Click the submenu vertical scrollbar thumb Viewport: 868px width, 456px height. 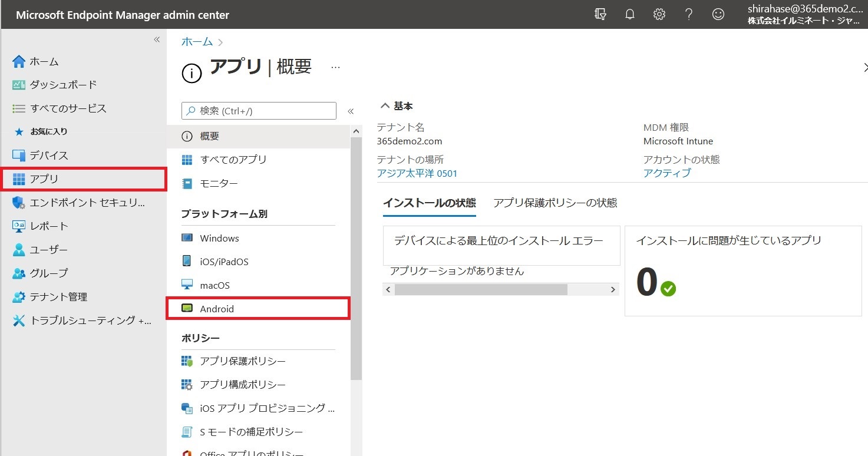(x=356, y=258)
